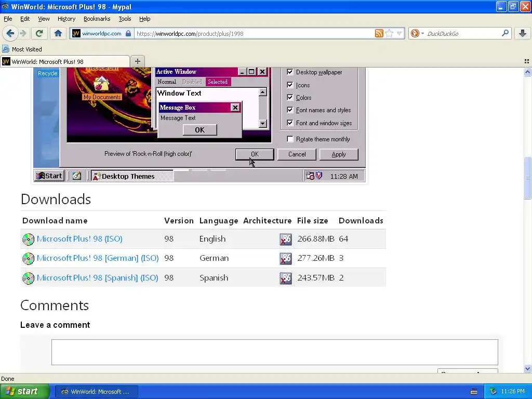Click the Desktop Themes screenshot image

click(199, 125)
